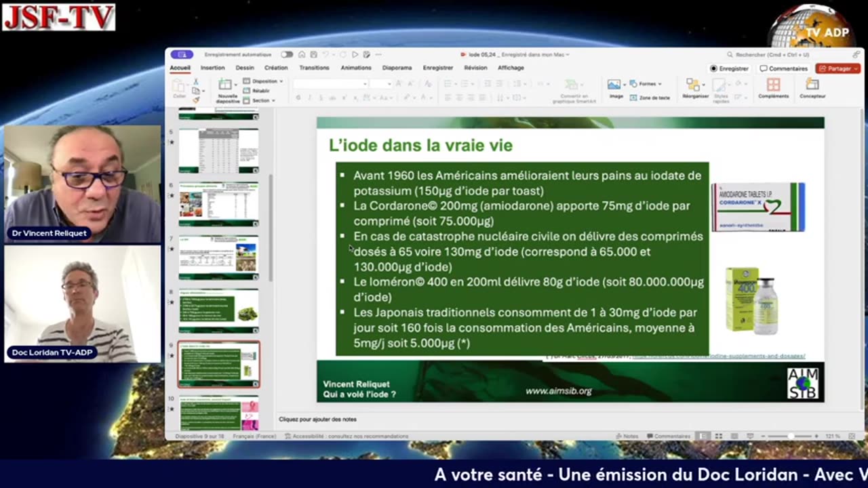Click the Image insert icon
The image size is (868, 488).
614,85
